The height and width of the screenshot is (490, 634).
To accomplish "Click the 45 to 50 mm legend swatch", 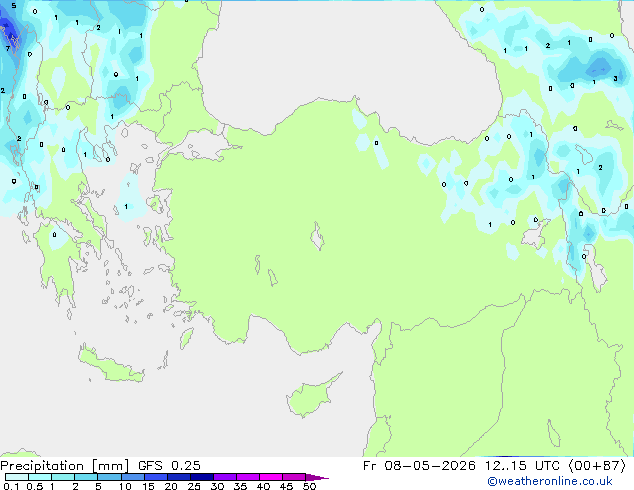I will [294, 477].
